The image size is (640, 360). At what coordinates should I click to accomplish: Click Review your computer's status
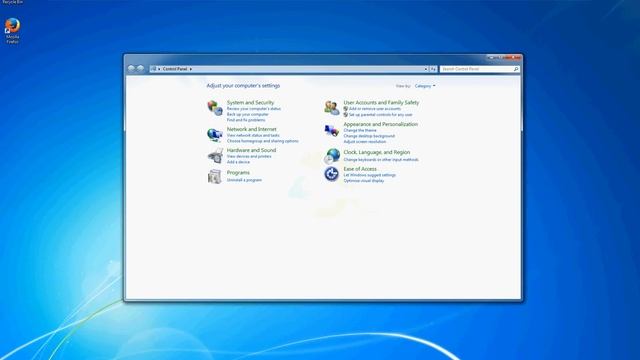tap(253, 109)
